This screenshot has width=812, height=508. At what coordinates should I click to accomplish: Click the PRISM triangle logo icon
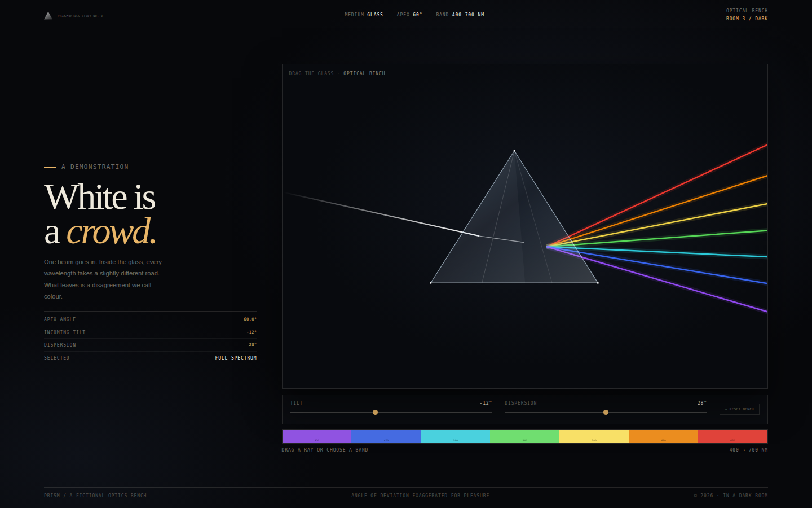(x=48, y=16)
